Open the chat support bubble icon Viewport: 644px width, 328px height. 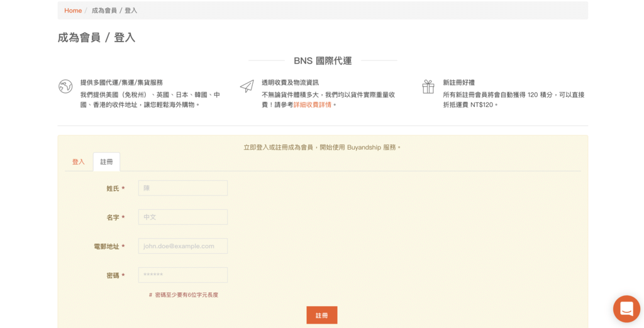(626, 309)
